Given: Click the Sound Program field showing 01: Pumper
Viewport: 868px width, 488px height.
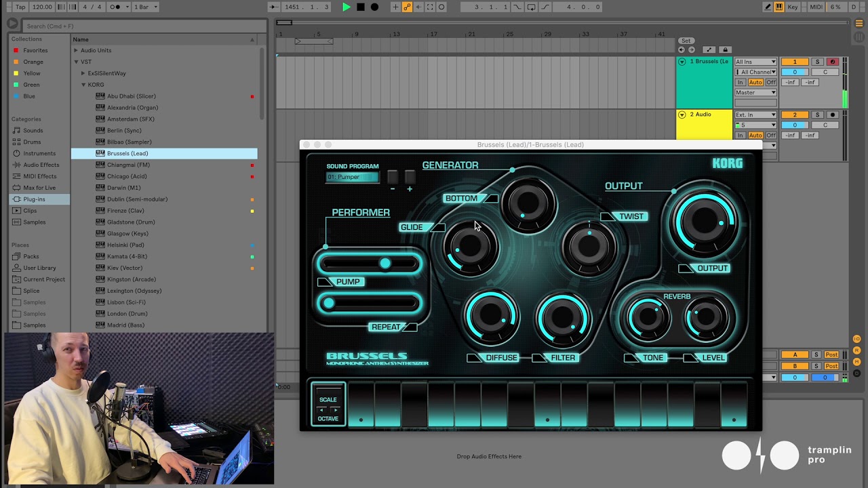Looking at the screenshot, I should (352, 177).
